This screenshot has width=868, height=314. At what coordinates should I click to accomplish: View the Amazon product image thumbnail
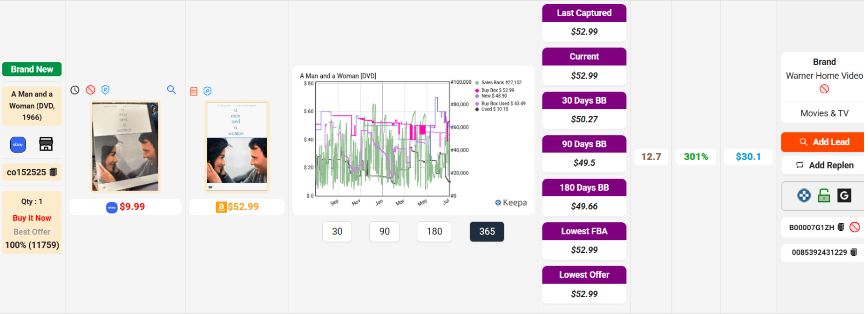(237, 147)
